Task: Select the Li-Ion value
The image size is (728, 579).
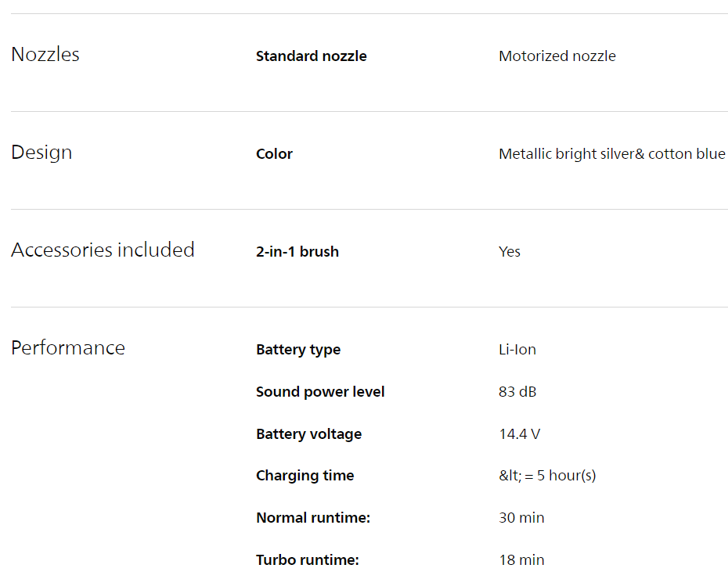Action: point(517,350)
